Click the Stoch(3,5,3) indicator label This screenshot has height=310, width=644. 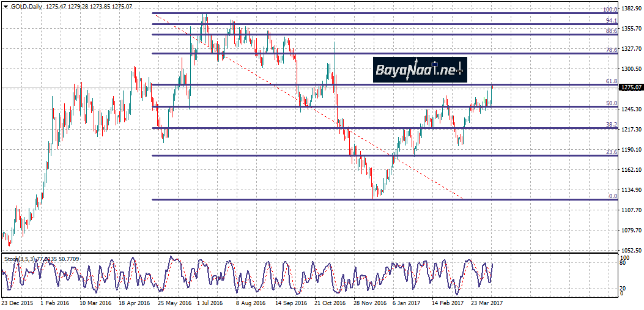click(x=20, y=259)
